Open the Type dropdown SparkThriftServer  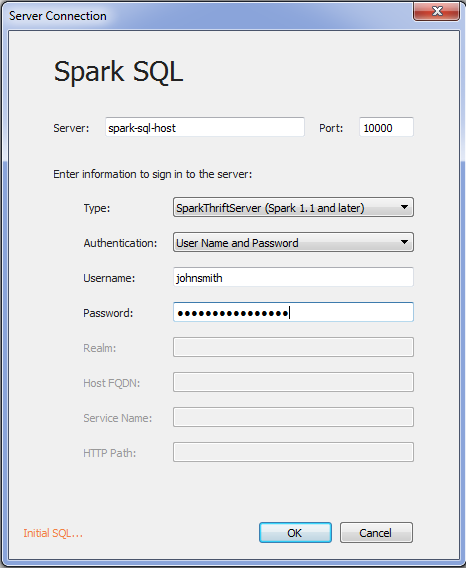(x=293, y=207)
